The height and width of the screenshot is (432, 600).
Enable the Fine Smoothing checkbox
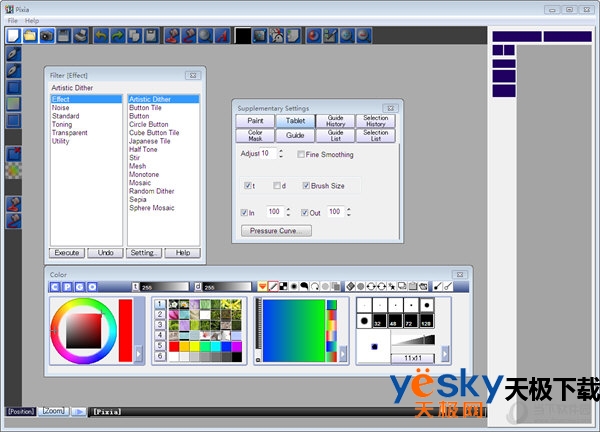click(302, 155)
